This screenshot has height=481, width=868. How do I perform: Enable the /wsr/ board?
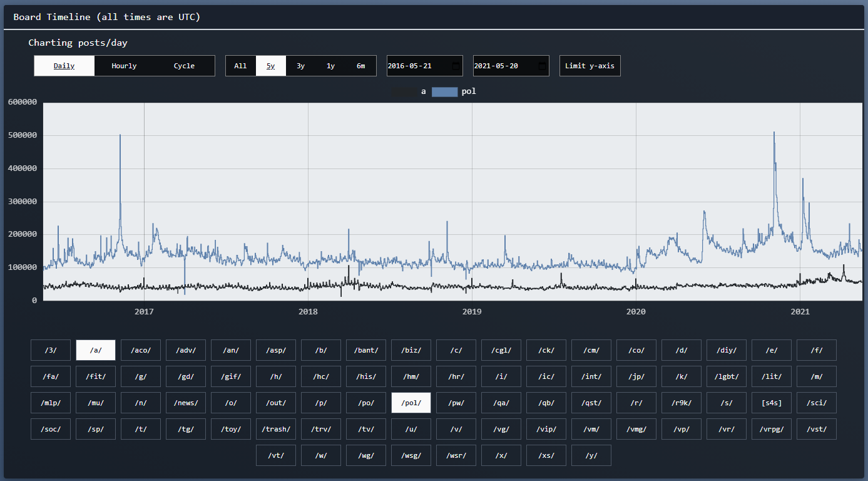pos(456,455)
